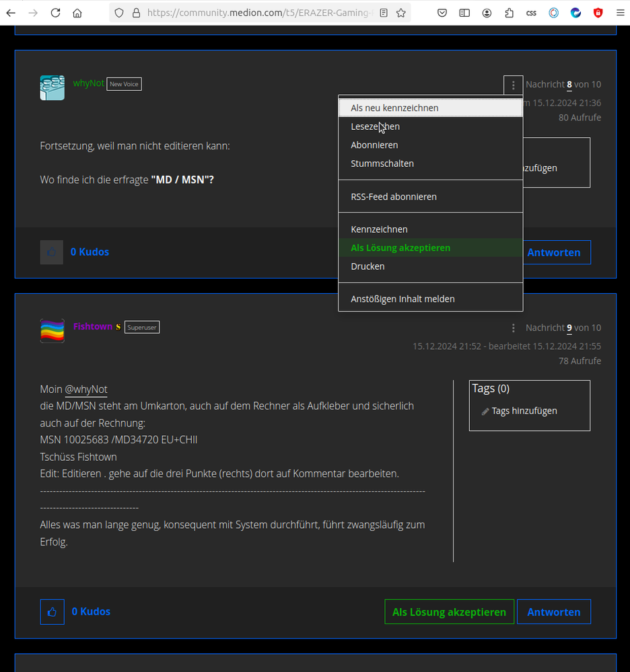This screenshot has height=672, width=630.
Task: Open three-dot options for message 9
Action: click(x=514, y=328)
